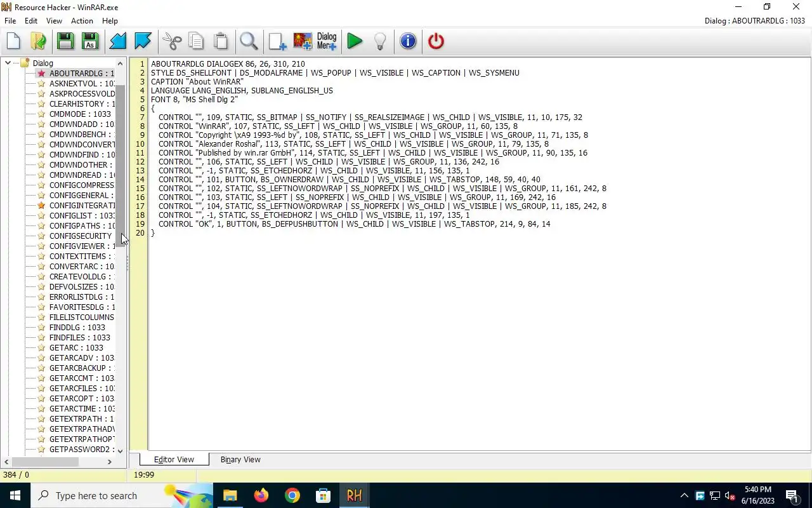Open the File menu
This screenshot has width=812, height=508.
coord(10,21)
